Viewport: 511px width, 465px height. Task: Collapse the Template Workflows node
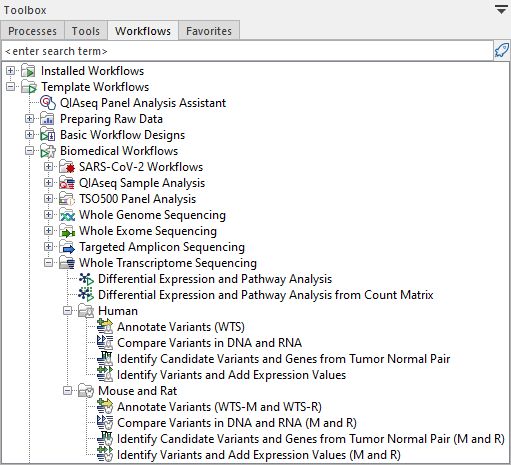coord(10,87)
